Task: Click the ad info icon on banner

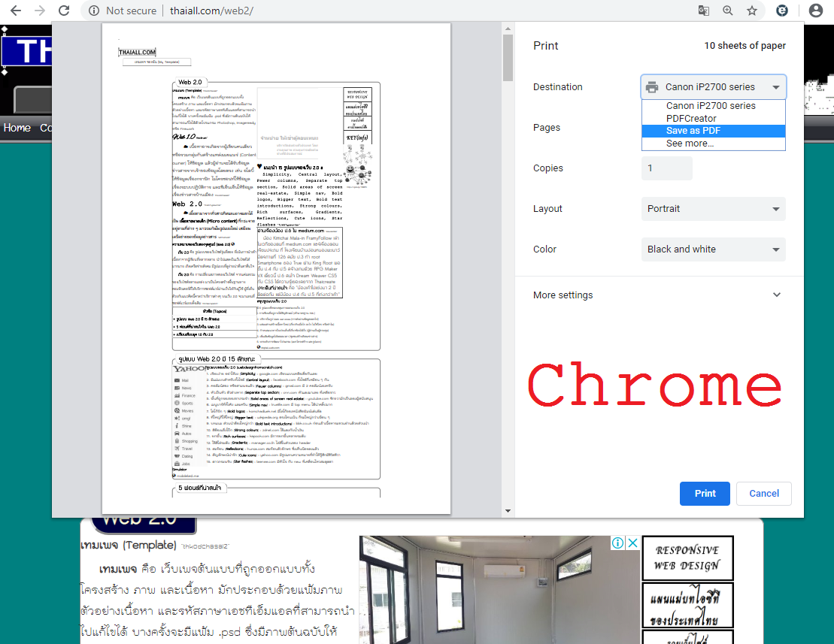Action: (x=617, y=543)
